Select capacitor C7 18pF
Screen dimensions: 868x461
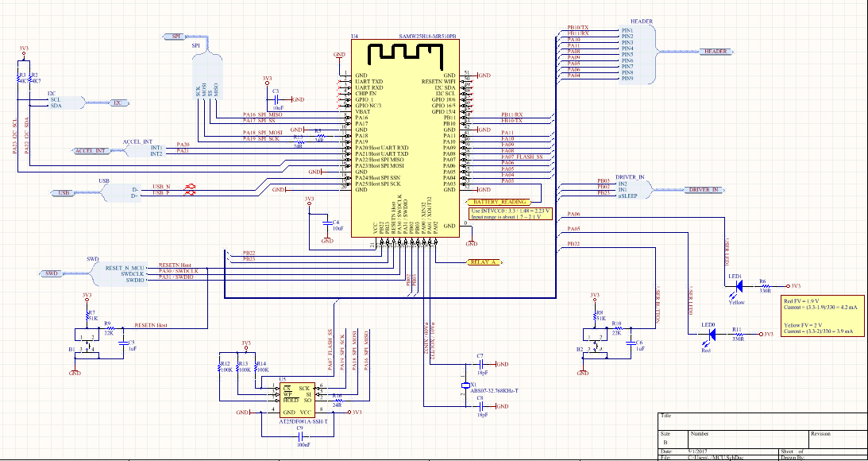(480, 364)
